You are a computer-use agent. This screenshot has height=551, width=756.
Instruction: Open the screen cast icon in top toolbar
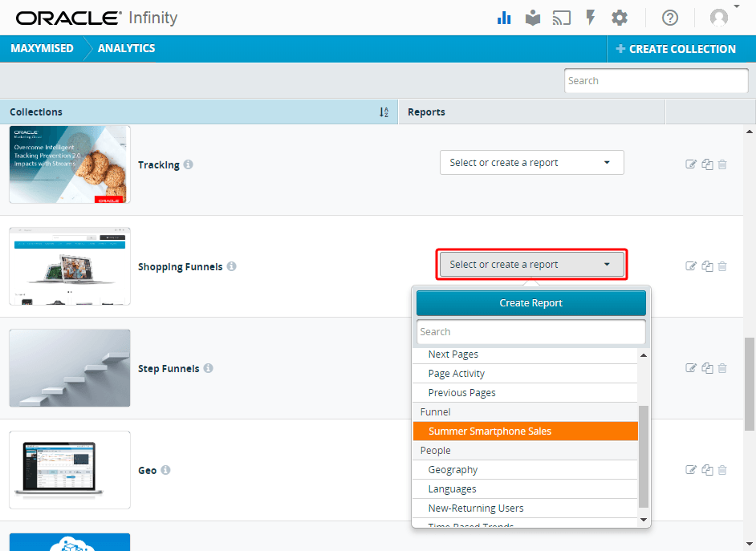pos(562,17)
